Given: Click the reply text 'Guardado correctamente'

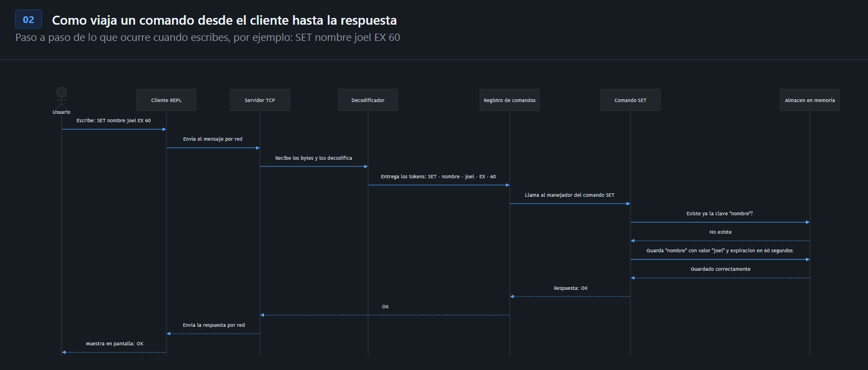Looking at the screenshot, I should [721, 269].
